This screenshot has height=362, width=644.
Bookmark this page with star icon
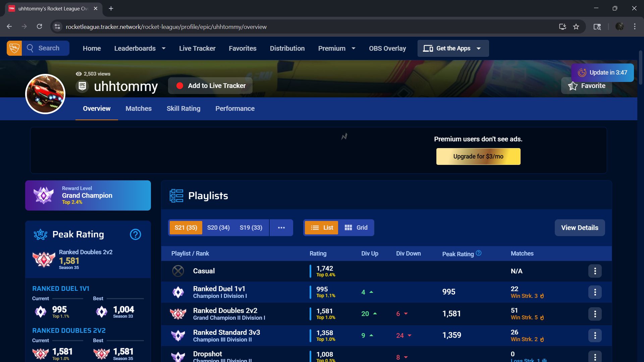[x=576, y=27]
